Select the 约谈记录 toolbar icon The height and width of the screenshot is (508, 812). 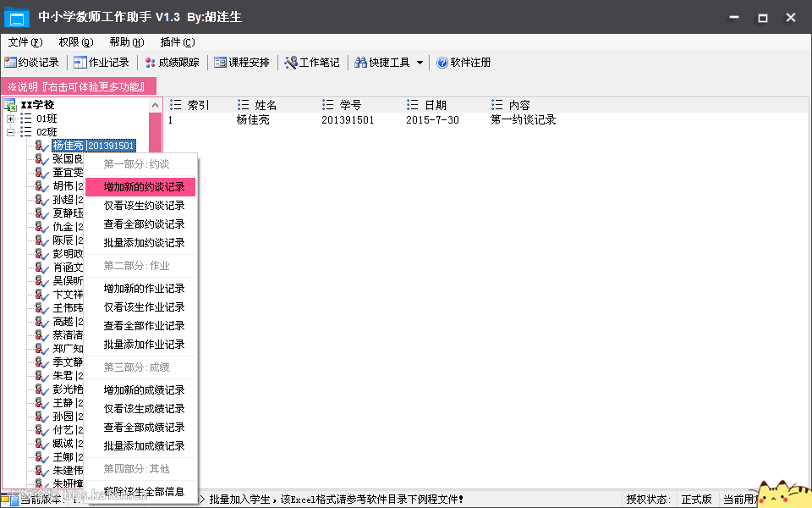[11, 61]
